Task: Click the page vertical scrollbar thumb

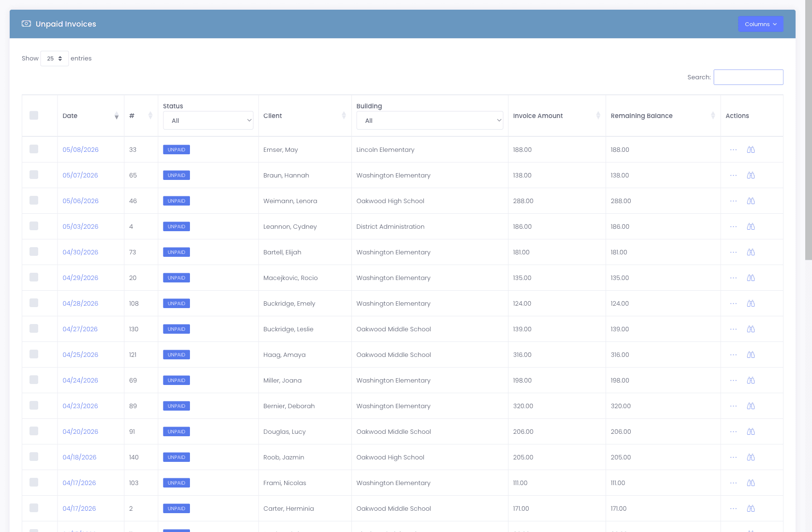Action: click(809, 131)
